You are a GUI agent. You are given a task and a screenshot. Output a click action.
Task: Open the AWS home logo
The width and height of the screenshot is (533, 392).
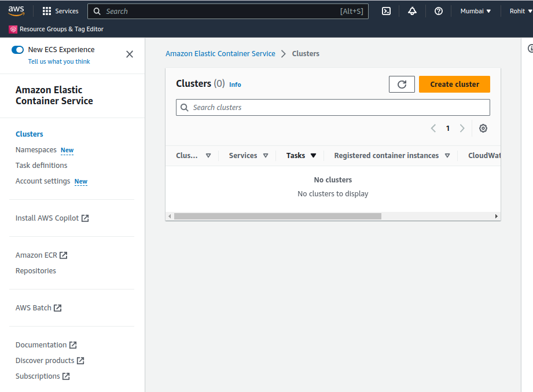(16, 11)
